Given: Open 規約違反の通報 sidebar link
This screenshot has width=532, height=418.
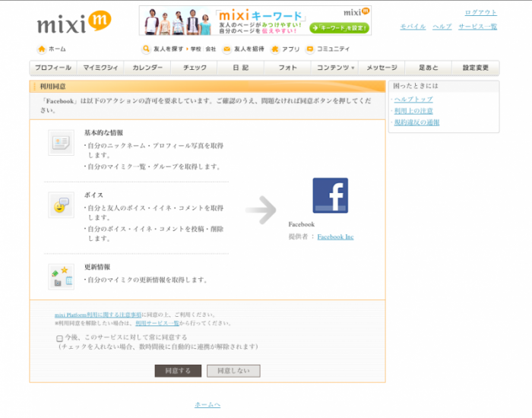Looking at the screenshot, I should tap(416, 122).
